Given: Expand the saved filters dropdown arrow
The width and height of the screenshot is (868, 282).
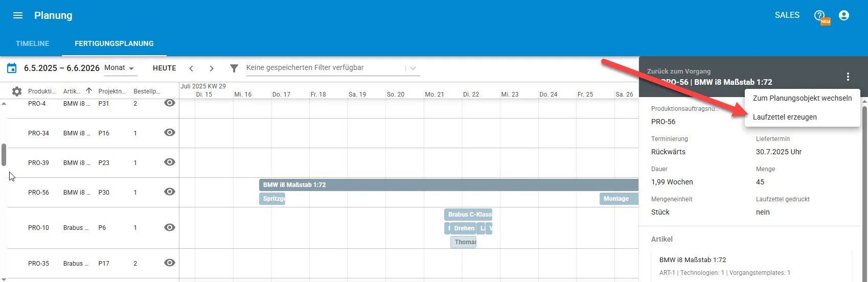Looking at the screenshot, I should (413, 68).
